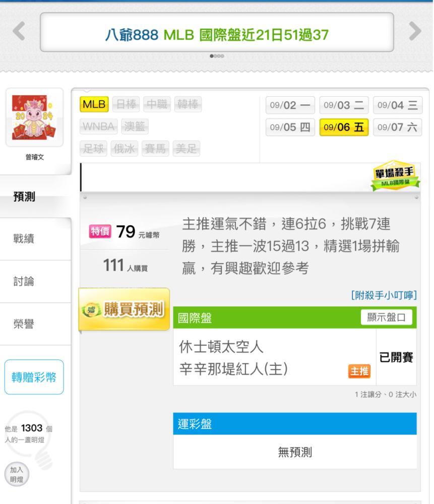Click the 購買預測 purchase button
The image size is (434, 504).
click(124, 309)
